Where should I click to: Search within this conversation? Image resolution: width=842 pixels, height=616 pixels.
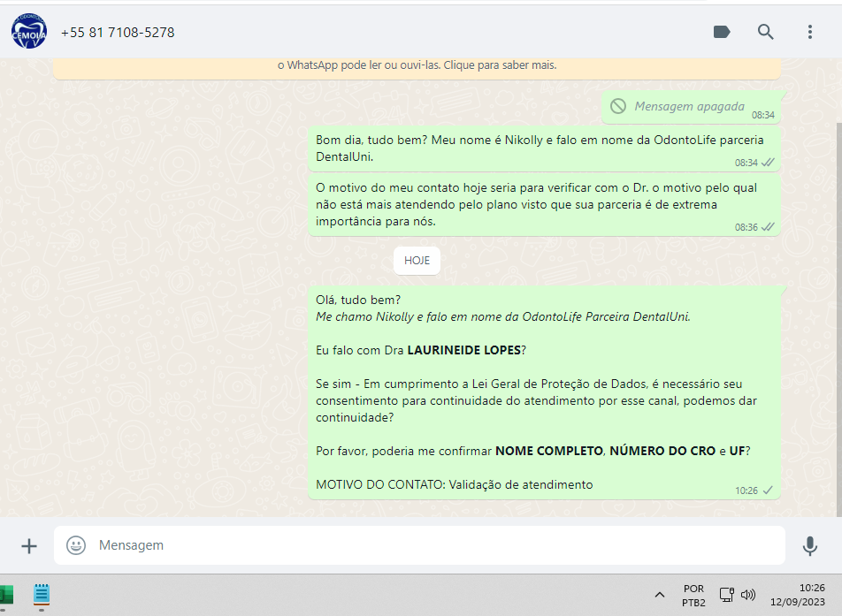click(766, 32)
